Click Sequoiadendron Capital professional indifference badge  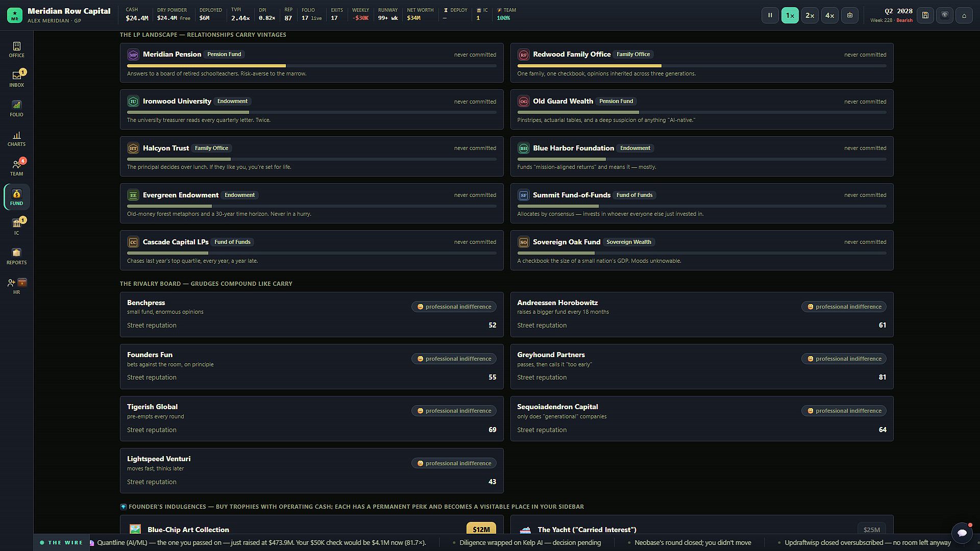pyautogui.click(x=844, y=411)
